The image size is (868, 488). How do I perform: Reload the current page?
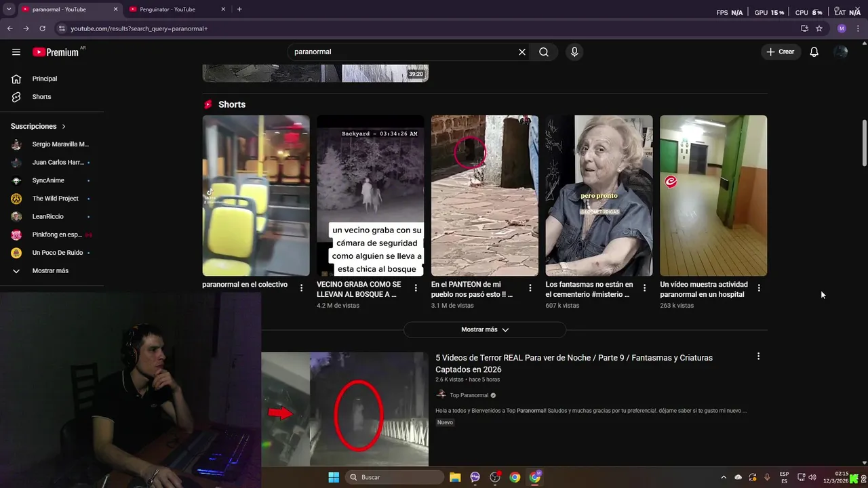click(x=42, y=28)
